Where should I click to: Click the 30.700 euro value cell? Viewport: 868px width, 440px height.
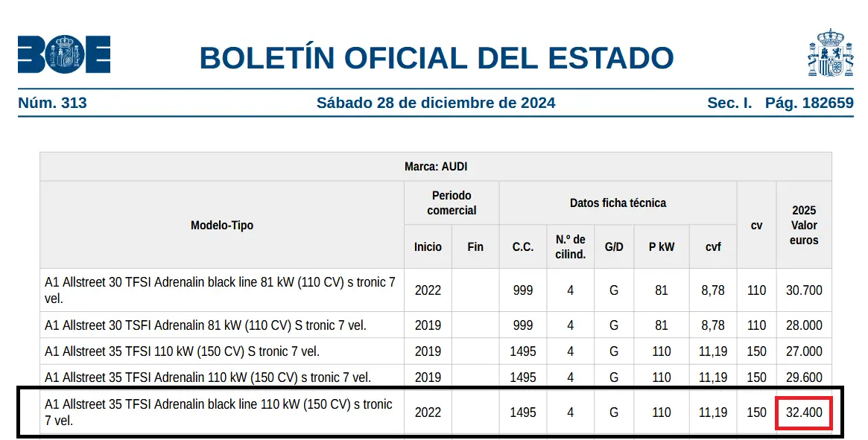pyautogui.click(x=804, y=290)
